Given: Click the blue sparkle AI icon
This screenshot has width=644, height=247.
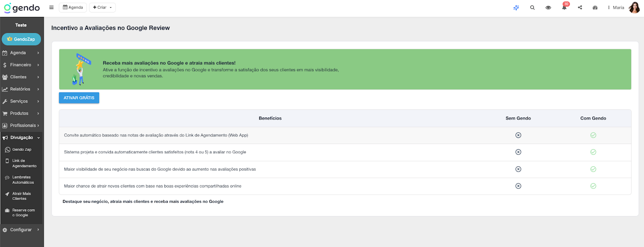Looking at the screenshot, I should coord(516,8).
